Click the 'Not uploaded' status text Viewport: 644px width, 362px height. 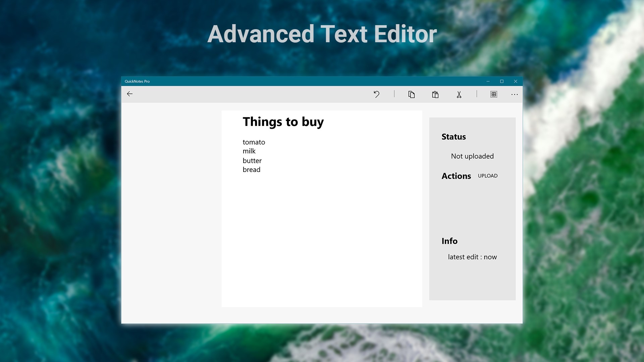click(x=472, y=156)
